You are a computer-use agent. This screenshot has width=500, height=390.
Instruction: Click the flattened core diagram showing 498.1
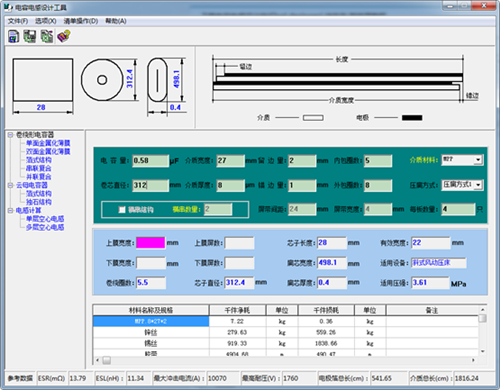[x=157, y=80]
